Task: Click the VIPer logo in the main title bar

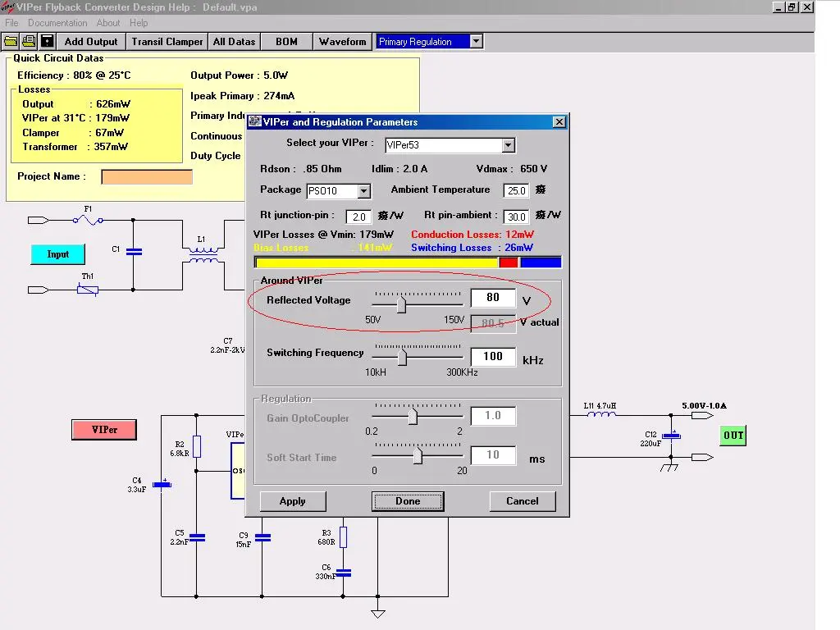Action: [7, 7]
